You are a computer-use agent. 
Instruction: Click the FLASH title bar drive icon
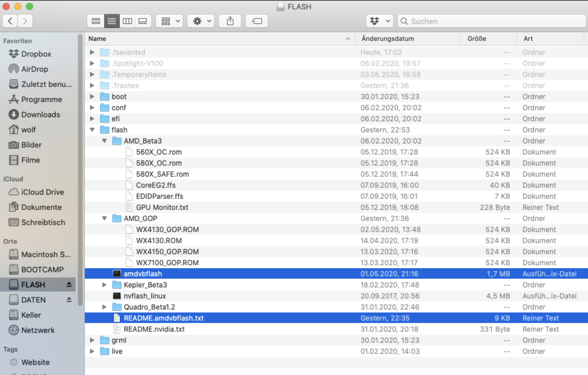281,7
